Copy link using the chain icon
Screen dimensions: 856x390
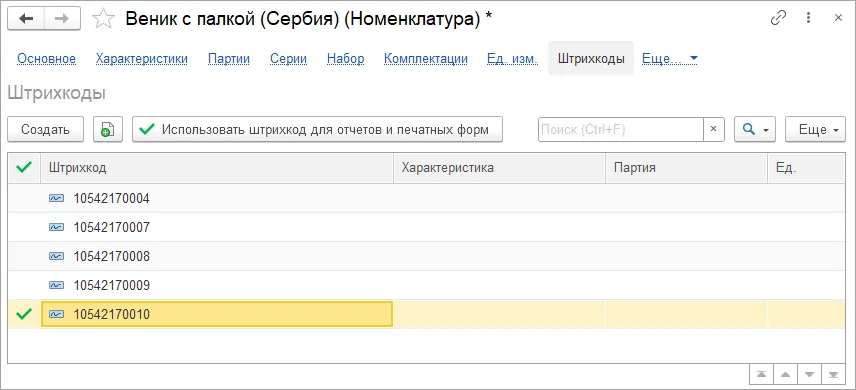point(778,19)
